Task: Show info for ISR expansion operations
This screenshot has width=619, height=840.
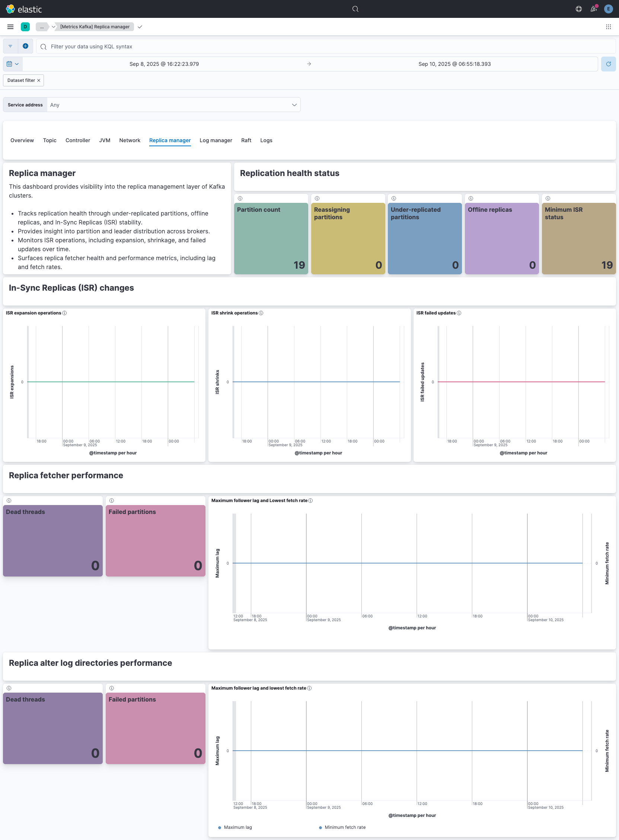Action: click(64, 313)
